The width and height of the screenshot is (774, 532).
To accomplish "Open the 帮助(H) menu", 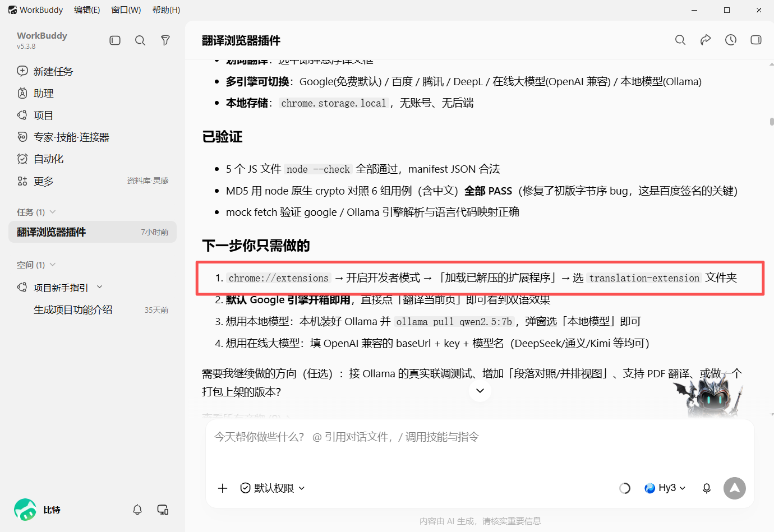I will pos(166,10).
